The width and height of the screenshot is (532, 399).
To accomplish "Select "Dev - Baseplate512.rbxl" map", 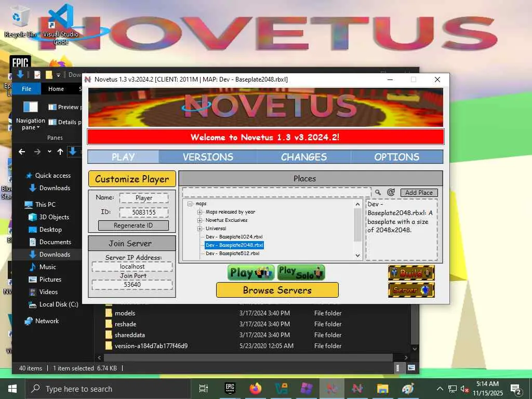I will 232,254.
